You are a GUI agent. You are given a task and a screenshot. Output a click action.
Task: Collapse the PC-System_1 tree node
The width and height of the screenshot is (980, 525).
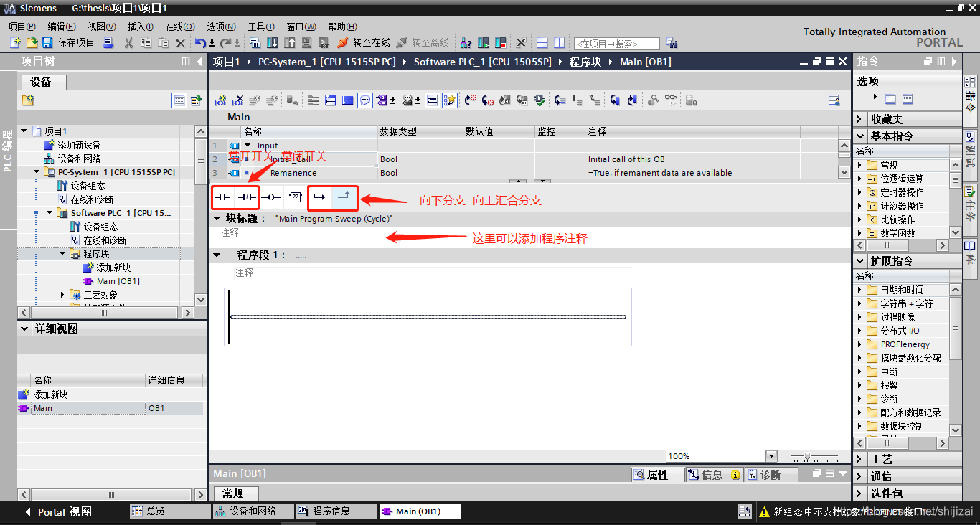tap(37, 172)
